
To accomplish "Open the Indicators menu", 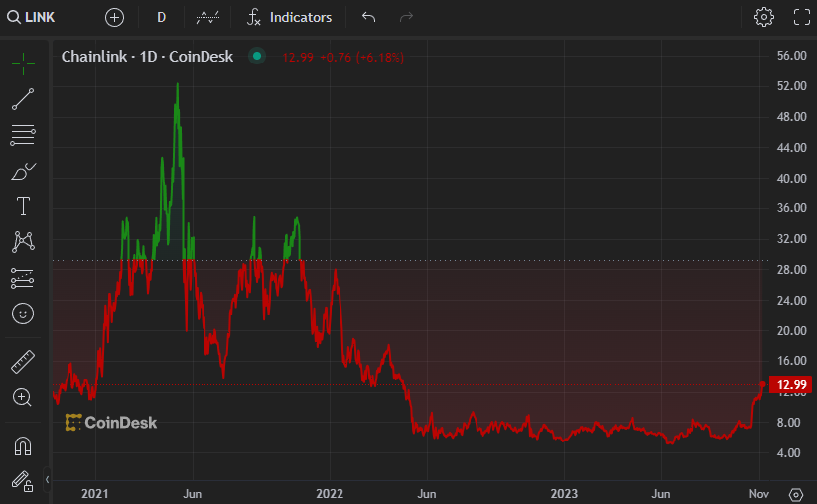I will pos(289,17).
